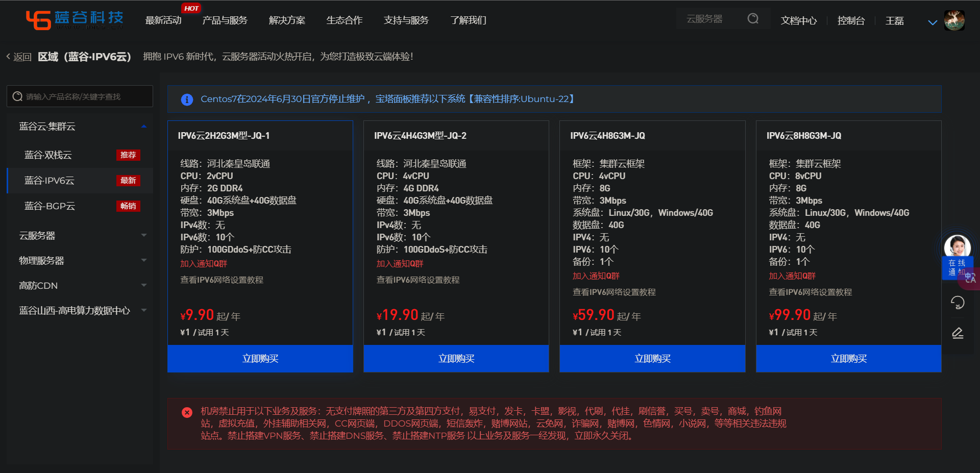Open 查看IPV6网络设置教程 in the JQ-2 card

[418, 280]
